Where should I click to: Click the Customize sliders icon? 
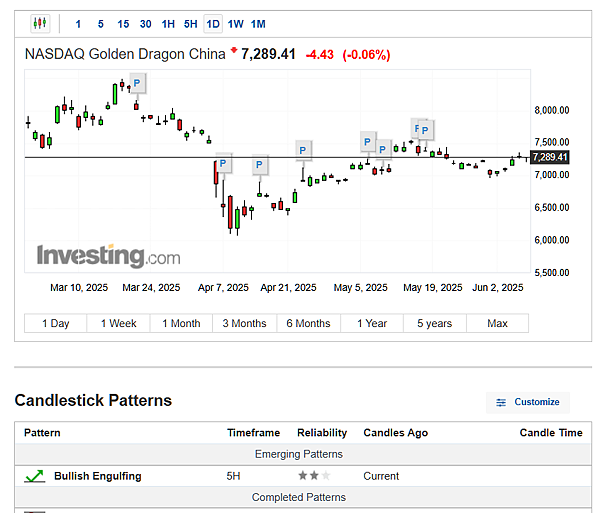502,402
